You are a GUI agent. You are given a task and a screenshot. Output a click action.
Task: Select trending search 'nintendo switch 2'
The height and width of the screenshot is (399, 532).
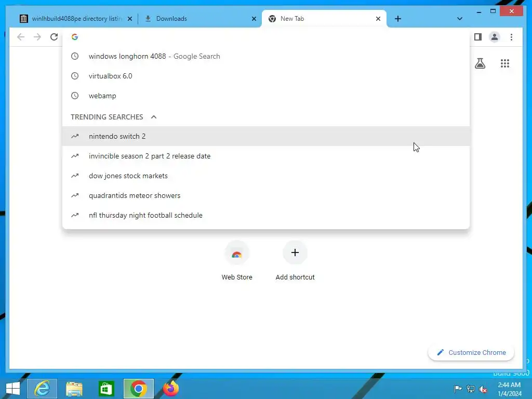click(266, 137)
